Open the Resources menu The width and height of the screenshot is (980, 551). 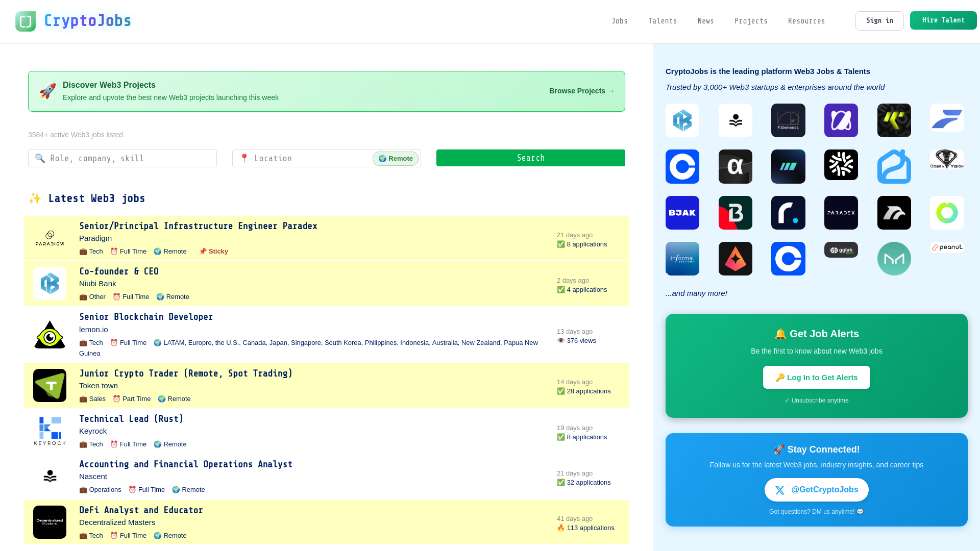point(806,21)
